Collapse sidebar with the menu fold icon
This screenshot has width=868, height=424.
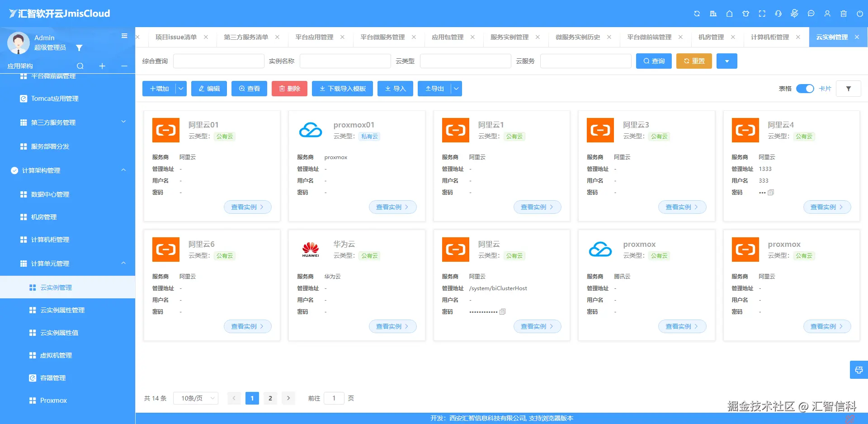pos(124,36)
